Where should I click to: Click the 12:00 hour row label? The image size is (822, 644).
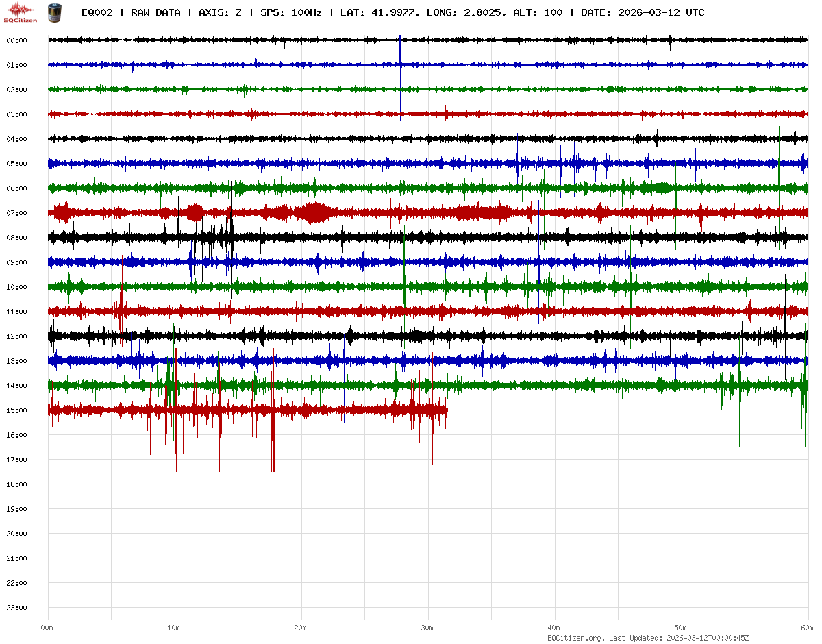click(x=16, y=336)
